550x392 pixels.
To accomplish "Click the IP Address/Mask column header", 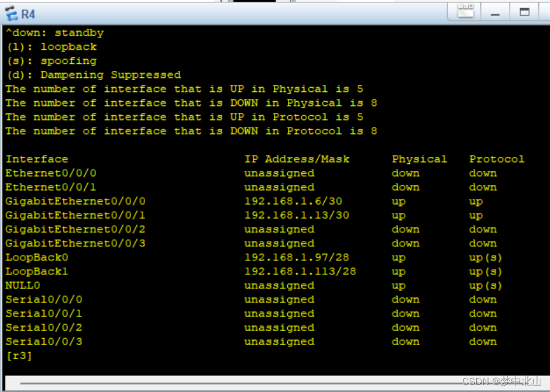I will (297, 159).
